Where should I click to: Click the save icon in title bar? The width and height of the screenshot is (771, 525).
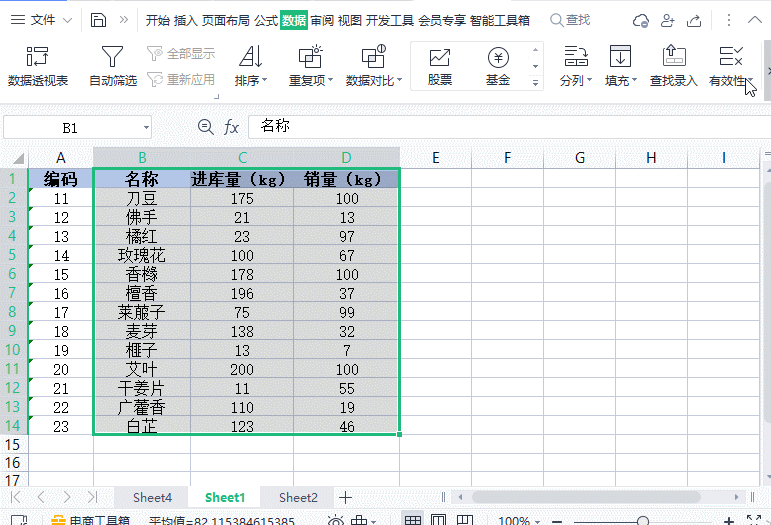tap(98, 19)
